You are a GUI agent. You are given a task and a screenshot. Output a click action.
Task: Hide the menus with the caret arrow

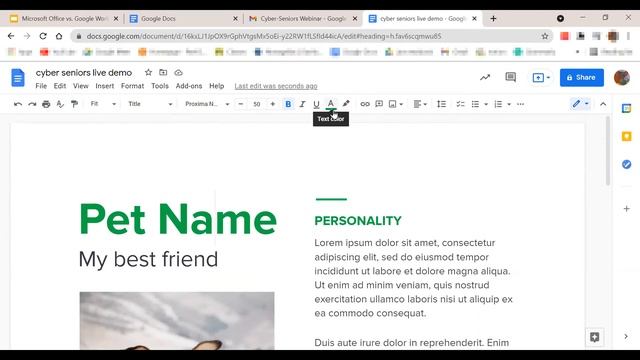[603, 104]
